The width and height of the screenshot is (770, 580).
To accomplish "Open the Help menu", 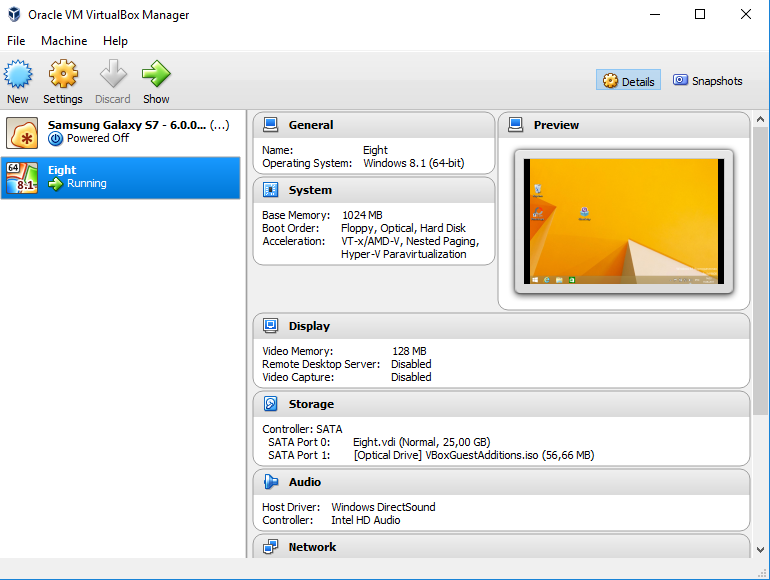I will 115,41.
